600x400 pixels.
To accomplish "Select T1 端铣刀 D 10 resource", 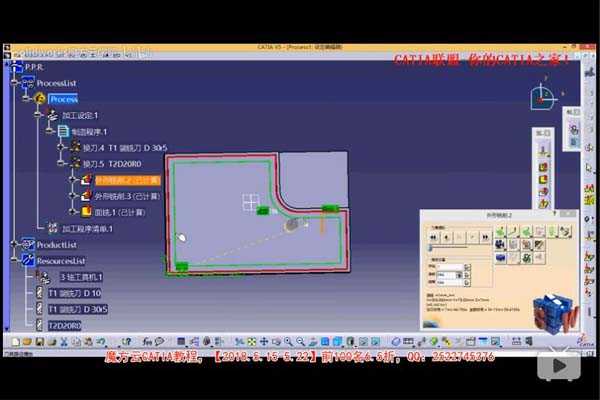I will pyautogui.click(x=75, y=293).
